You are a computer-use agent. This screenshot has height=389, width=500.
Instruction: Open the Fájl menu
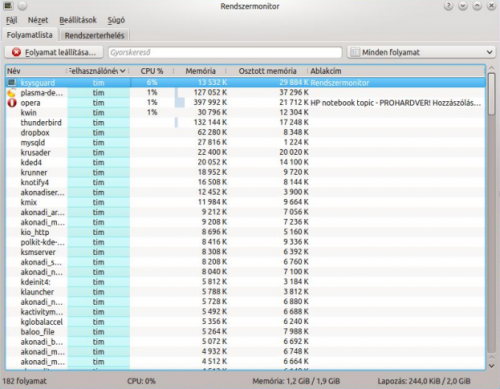coord(12,20)
